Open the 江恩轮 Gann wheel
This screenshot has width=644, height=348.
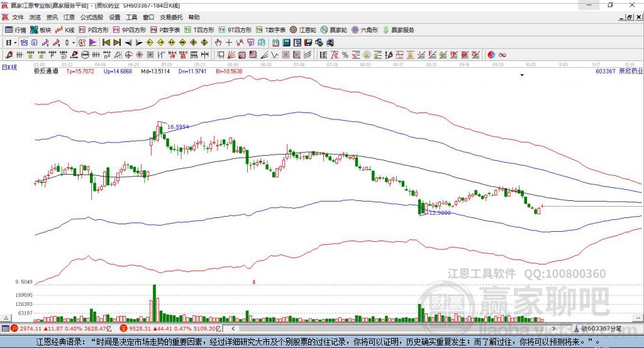(303, 30)
